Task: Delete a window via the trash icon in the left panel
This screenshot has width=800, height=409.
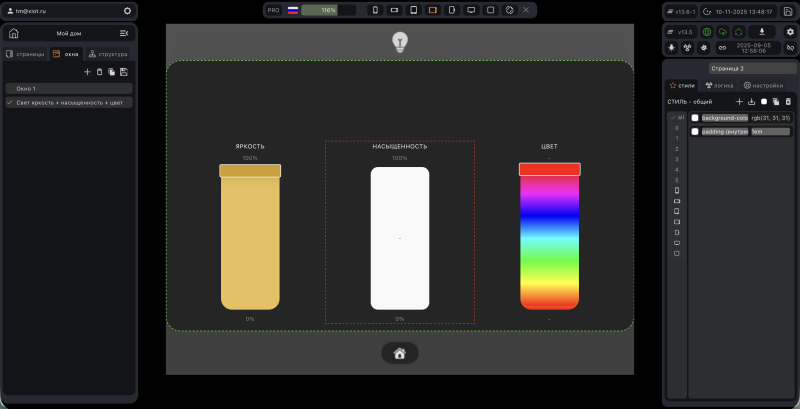Action: [x=99, y=72]
